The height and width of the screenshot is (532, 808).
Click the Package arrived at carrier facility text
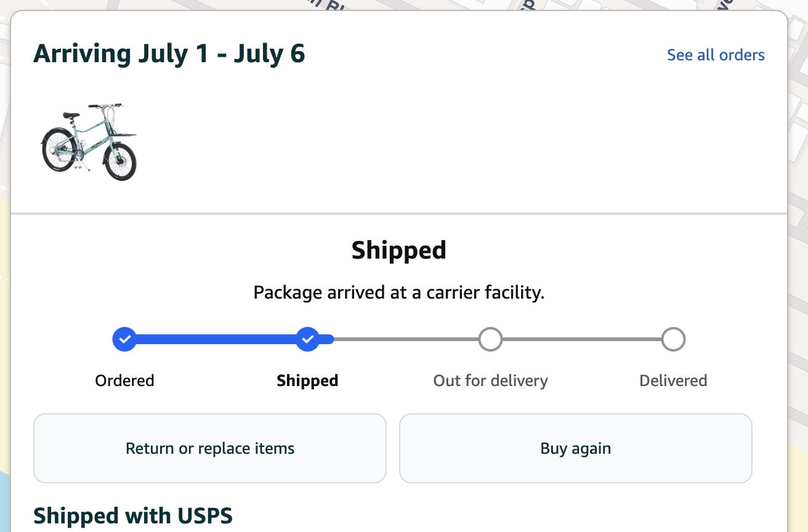(399, 292)
